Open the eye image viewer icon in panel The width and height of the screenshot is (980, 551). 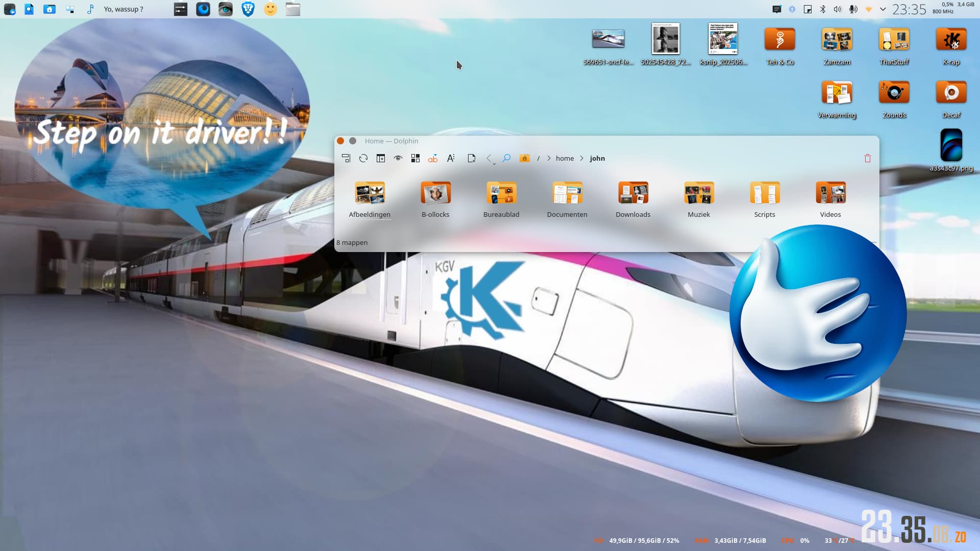click(226, 9)
